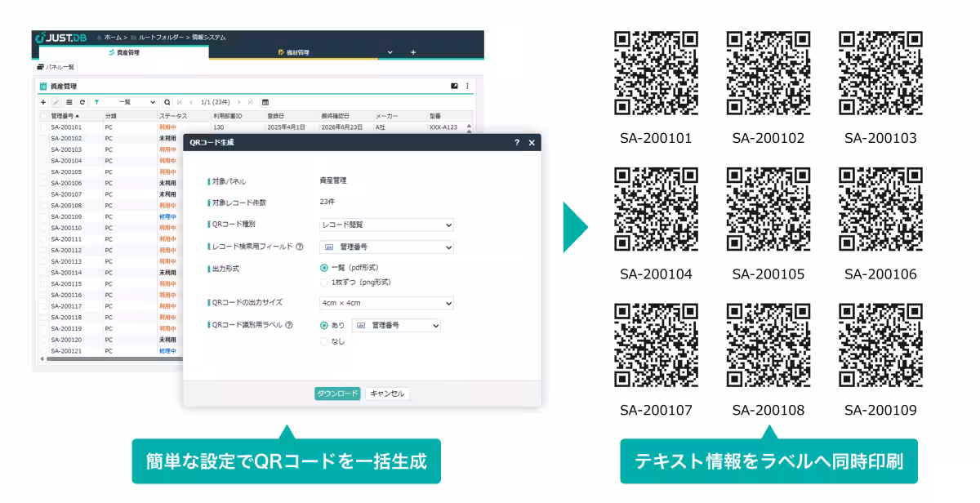Click the SA-200102 cell in table
The height and width of the screenshot is (503, 980).
click(66, 139)
